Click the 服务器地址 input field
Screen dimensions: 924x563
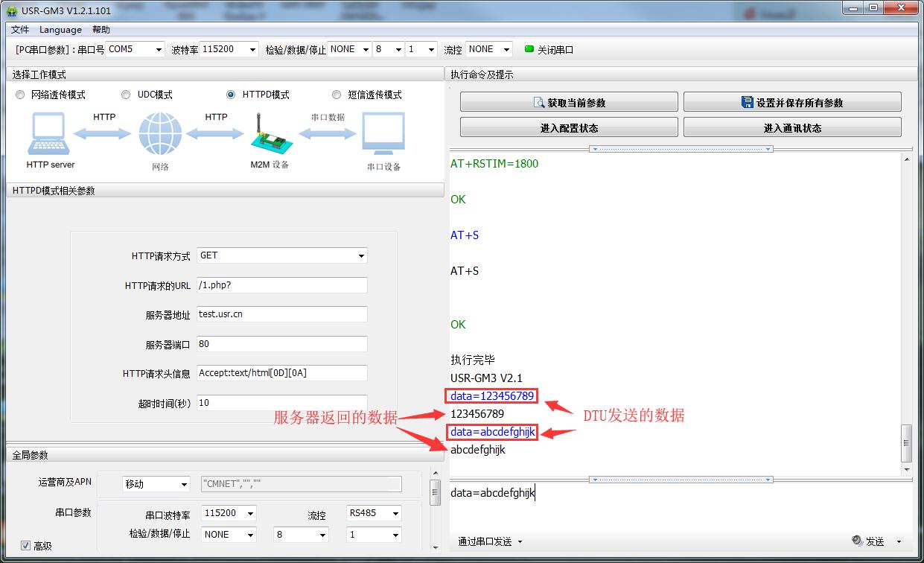(x=281, y=314)
